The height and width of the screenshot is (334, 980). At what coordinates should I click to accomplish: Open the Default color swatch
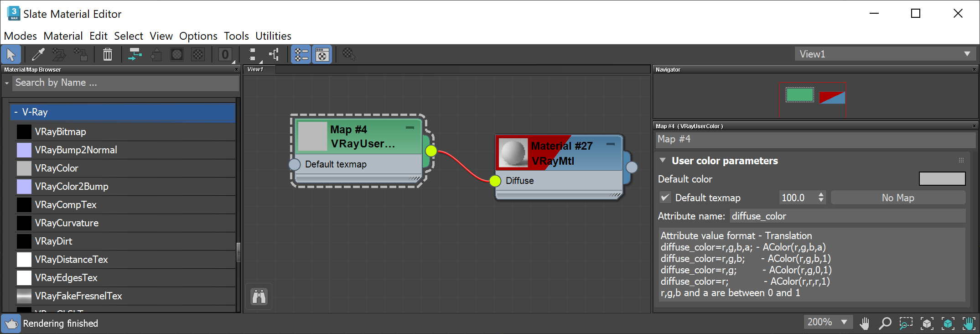tap(942, 179)
